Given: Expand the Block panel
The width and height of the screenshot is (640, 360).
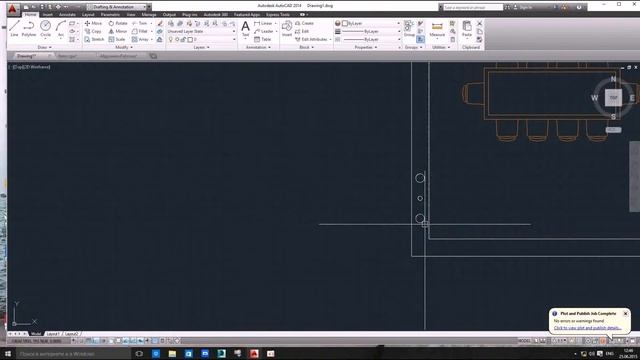Looking at the screenshot, I should 307,47.
